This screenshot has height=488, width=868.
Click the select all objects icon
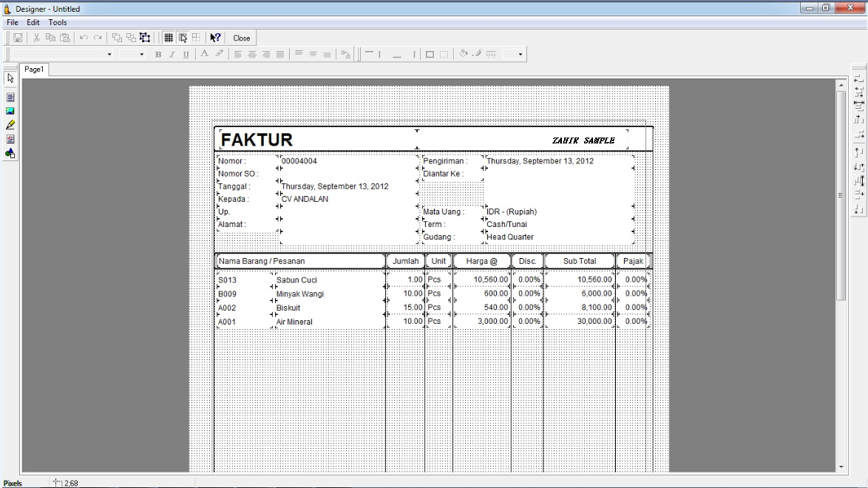pos(145,38)
